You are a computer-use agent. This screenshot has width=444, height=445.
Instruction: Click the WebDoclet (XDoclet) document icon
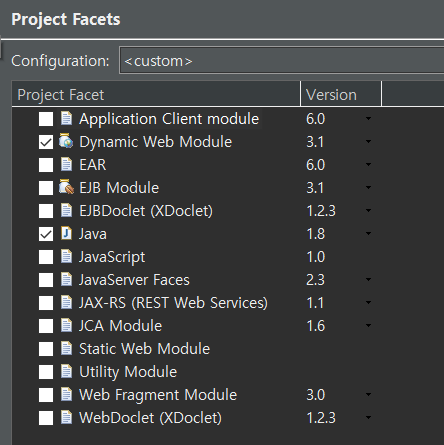(x=66, y=417)
